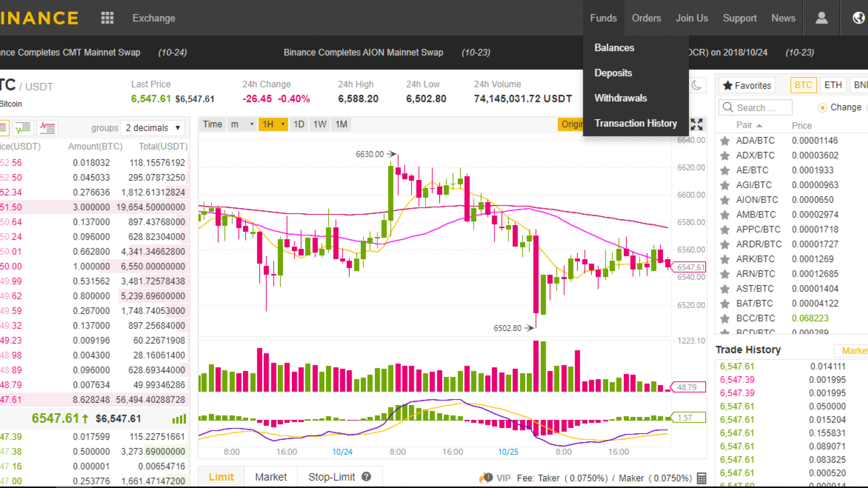
Task: Select the Limit order tab
Action: (x=221, y=477)
